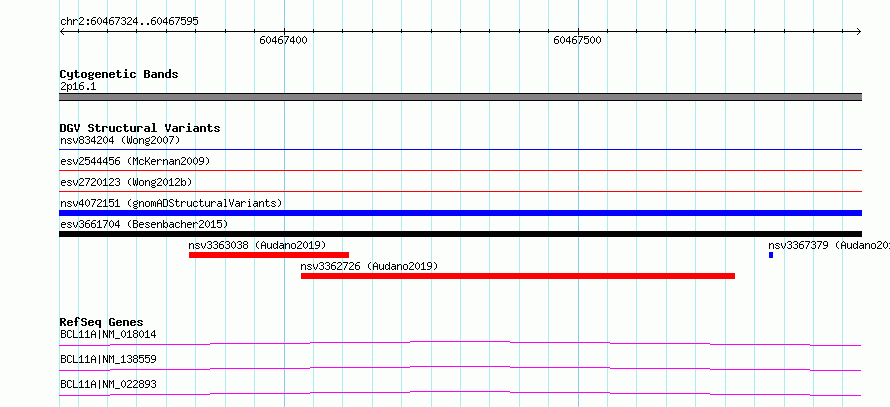The image size is (890, 407).
Task: Click the right arrowhead of the ruler
Action: point(859,31)
